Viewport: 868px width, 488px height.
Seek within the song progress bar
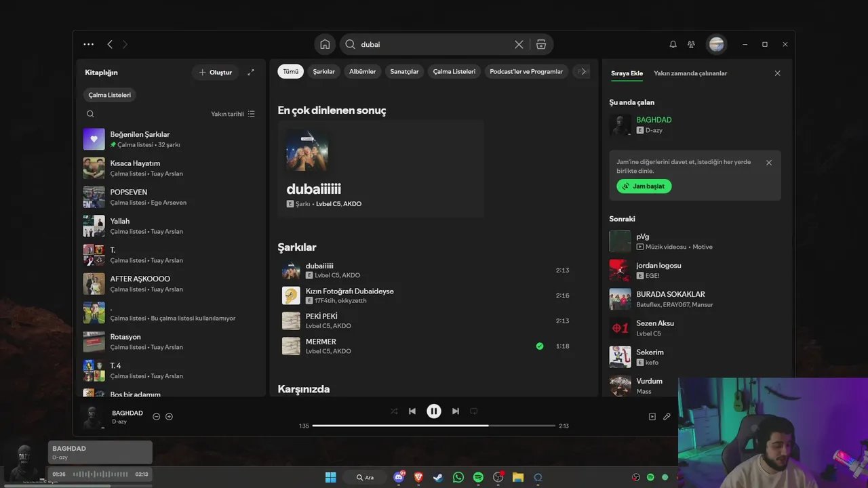[x=434, y=426]
